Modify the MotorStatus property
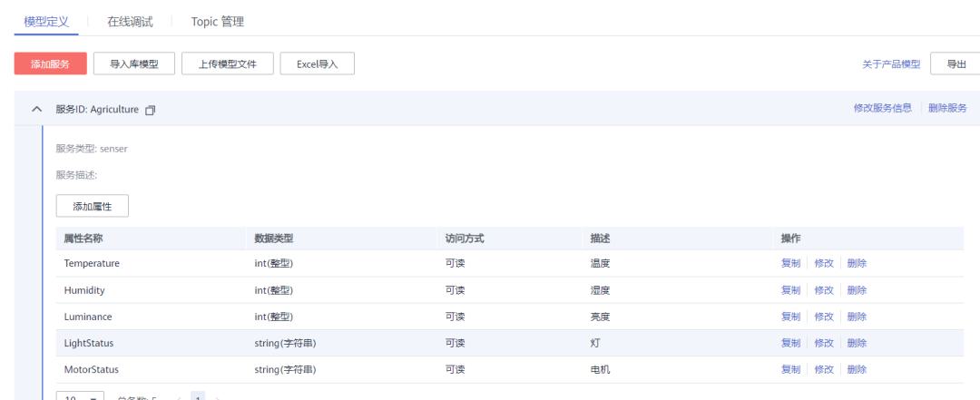The width and height of the screenshot is (980, 400). coord(824,369)
